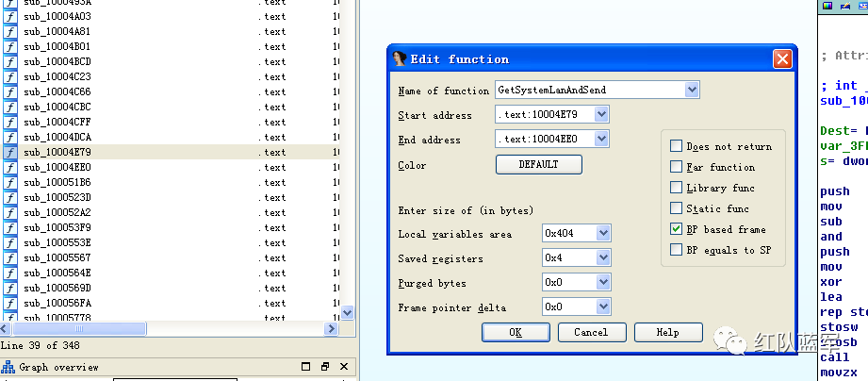This screenshot has height=381, width=868.
Task: Click the function icon beside sub_10004CFF
Action: (x=10, y=122)
